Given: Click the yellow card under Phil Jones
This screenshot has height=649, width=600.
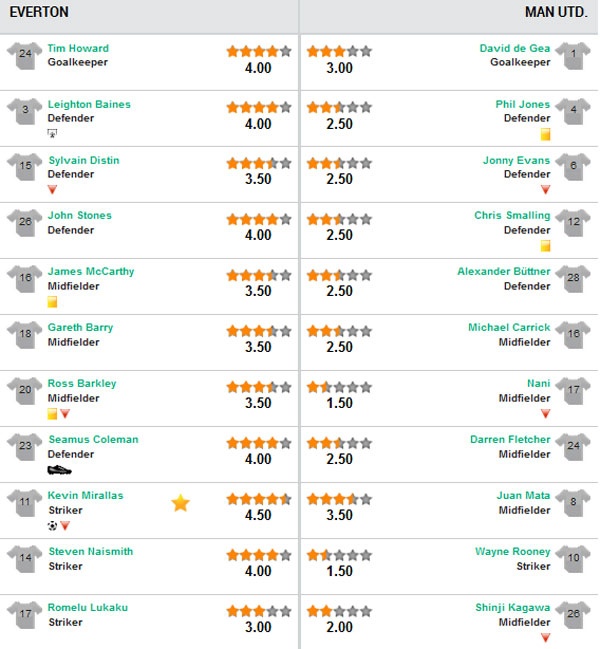Looking at the screenshot, I should tap(546, 134).
